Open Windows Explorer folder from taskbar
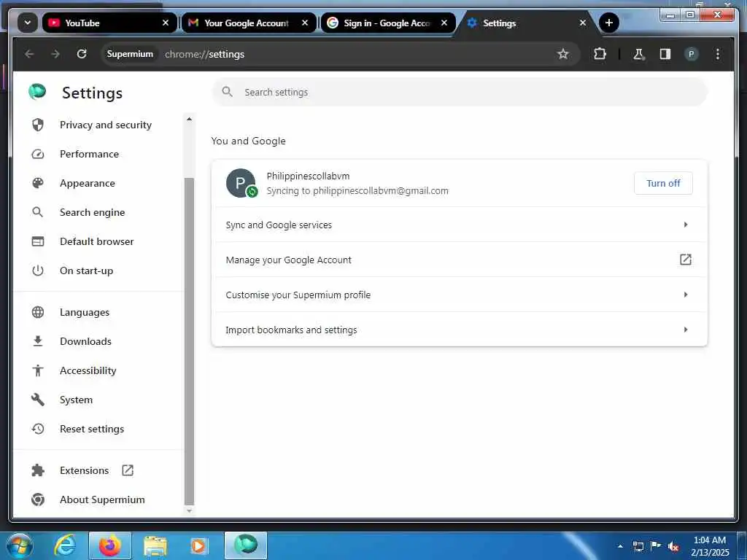 [155, 546]
